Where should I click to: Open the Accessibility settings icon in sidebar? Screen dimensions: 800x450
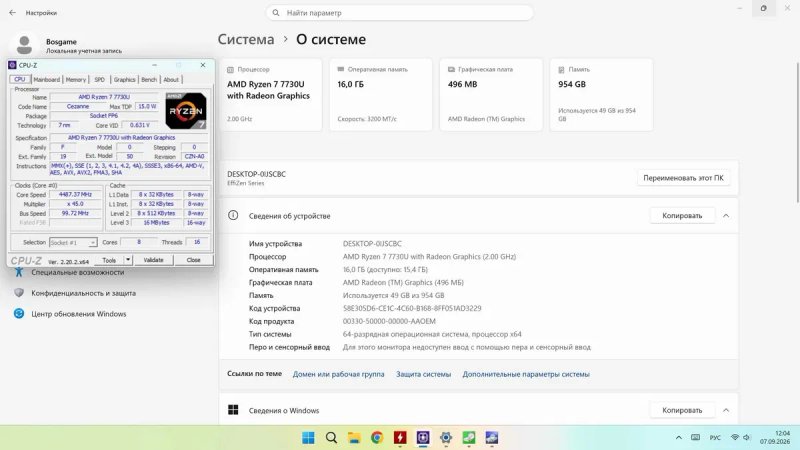click(x=19, y=272)
